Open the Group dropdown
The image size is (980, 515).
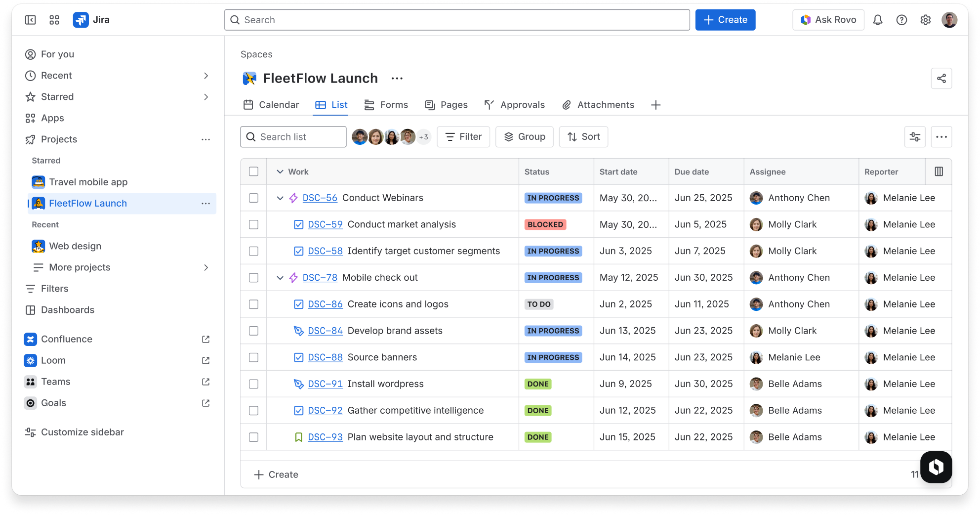[x=524, y=137]
